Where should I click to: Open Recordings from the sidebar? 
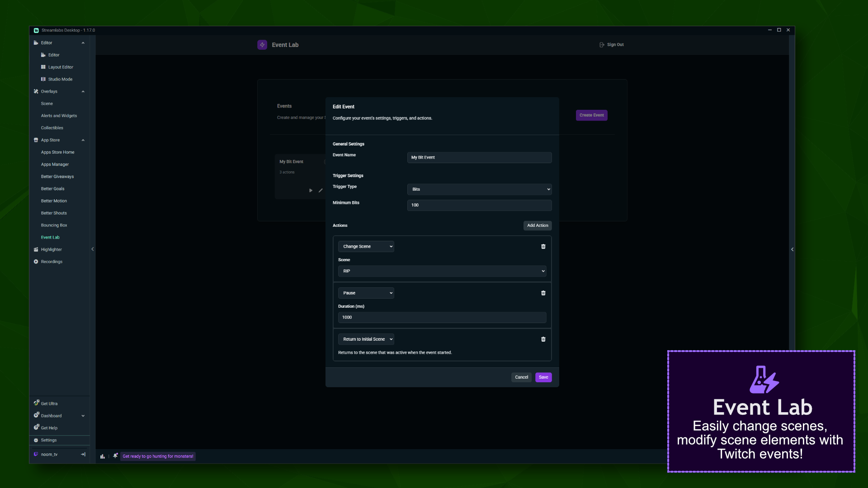[52, 261]
